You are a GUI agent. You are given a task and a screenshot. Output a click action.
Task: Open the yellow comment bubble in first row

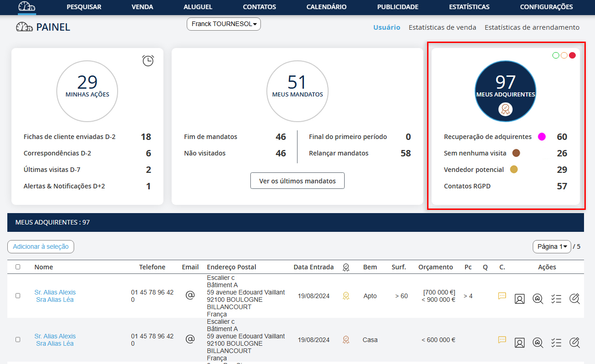502,296
